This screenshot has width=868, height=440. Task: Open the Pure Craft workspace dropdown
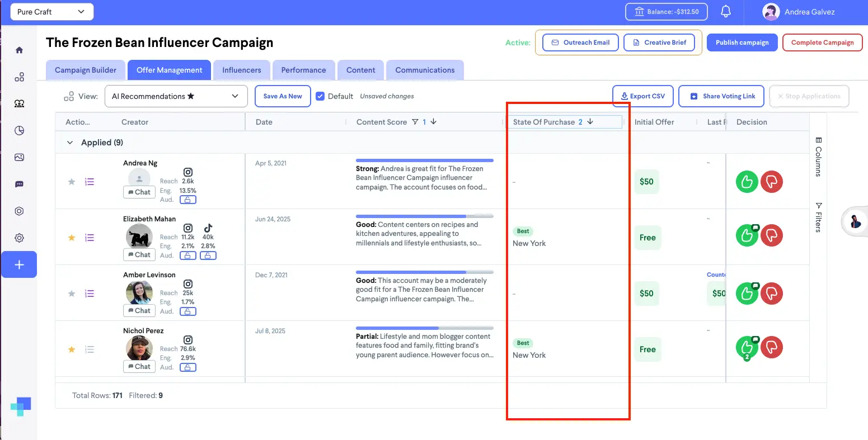[x=51, y=12]
